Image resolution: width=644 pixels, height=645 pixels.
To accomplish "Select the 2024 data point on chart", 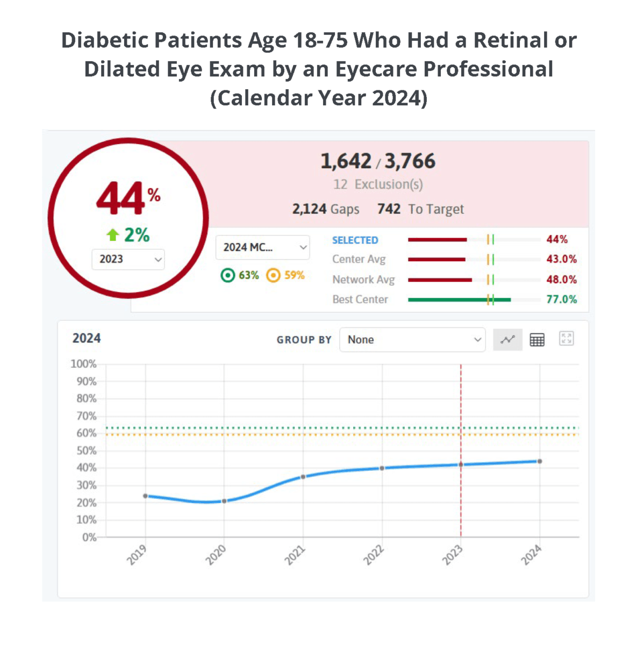I will (x=540, y=461).
